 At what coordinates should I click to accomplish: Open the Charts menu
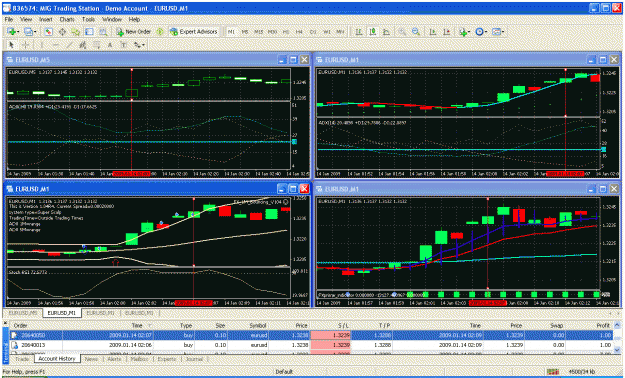pos(67,19)
